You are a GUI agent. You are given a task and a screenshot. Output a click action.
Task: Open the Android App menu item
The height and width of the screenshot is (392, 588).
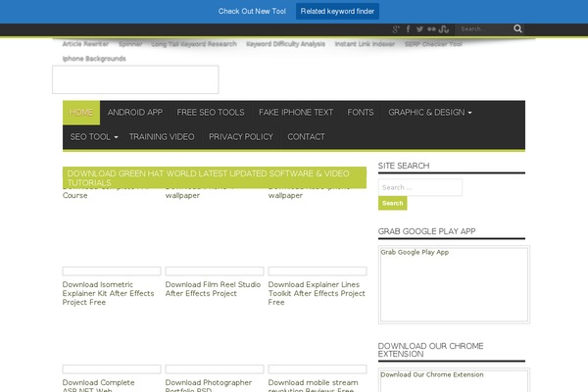click(135, 113)
